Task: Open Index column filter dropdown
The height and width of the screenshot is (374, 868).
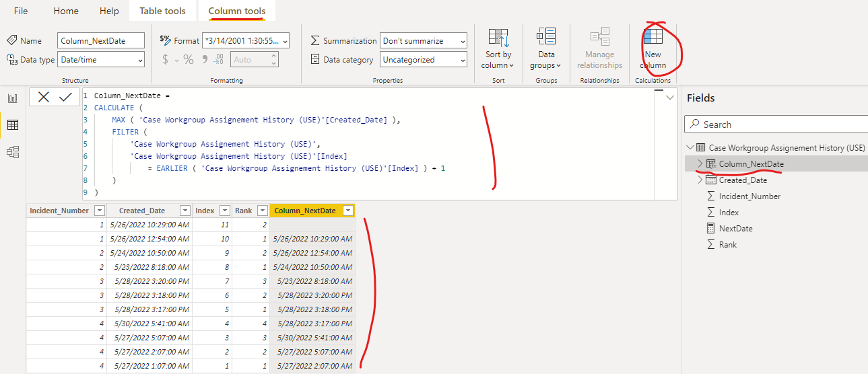Action: coord(224,211)
